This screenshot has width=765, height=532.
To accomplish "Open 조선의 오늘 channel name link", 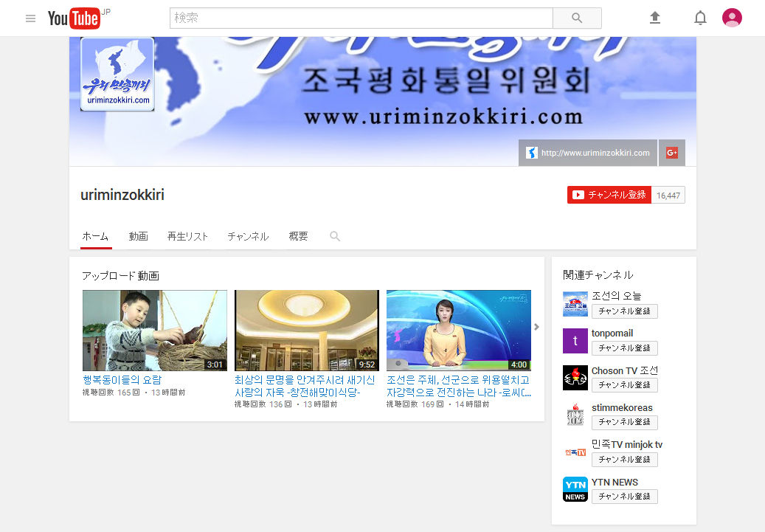I will (x=616, y=296).
